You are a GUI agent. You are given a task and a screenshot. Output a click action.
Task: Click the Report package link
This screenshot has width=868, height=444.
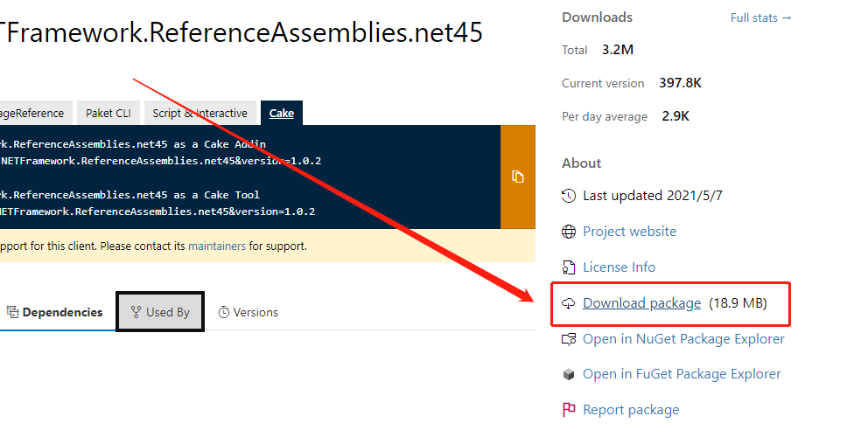(631, 410)
